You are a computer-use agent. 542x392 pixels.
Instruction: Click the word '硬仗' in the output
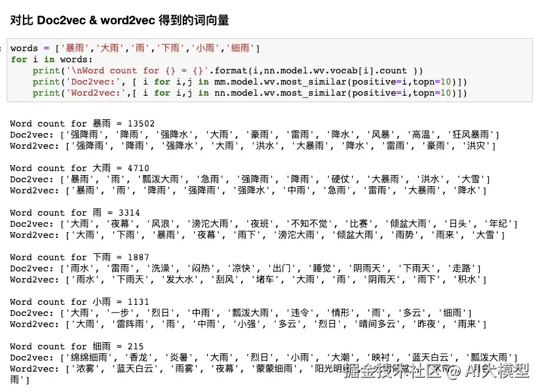[340, 179]
